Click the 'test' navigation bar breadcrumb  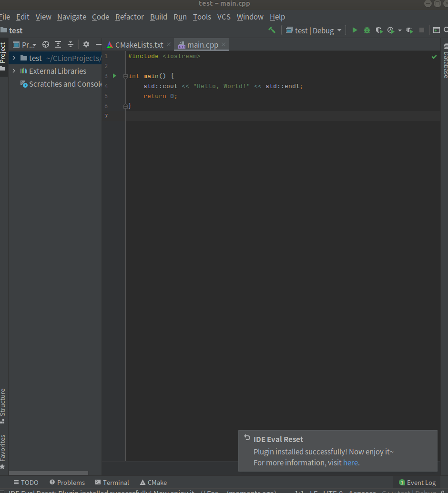point(11,30)
